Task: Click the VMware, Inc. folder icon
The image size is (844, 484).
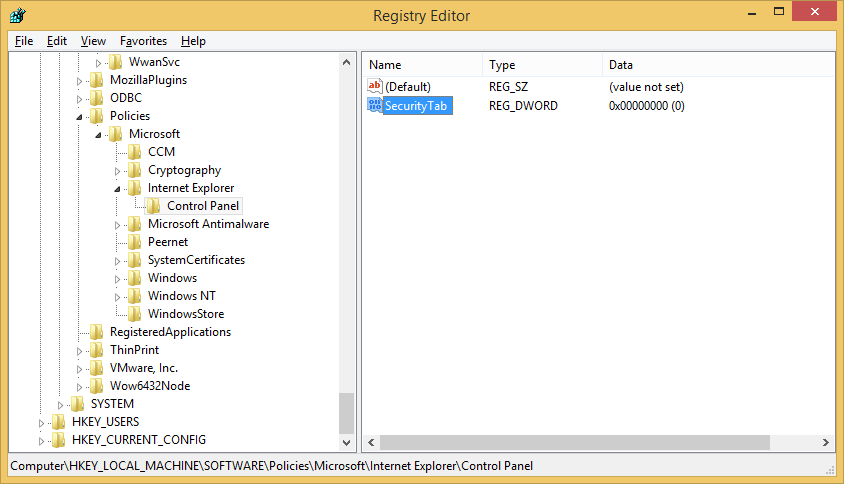Action: pyautogui.click(x=97, y=368)
